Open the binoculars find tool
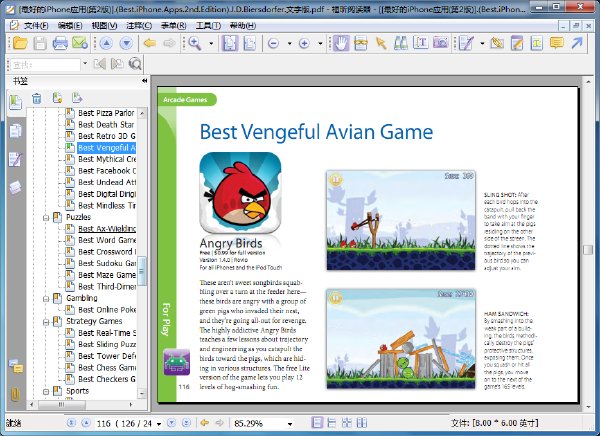600x436 pixels. [401, 43]
